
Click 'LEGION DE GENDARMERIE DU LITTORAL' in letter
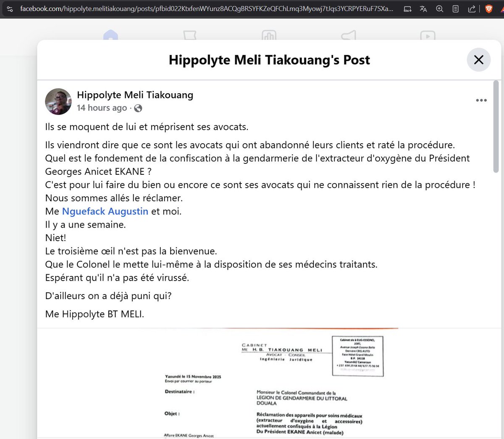302,398
